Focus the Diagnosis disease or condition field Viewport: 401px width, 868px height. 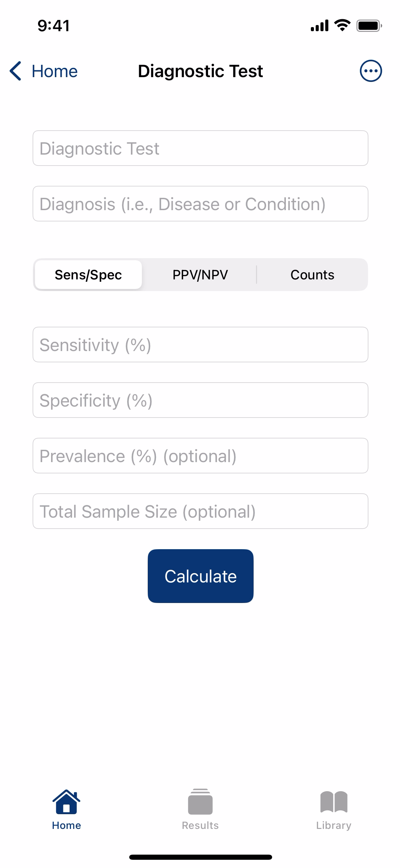[200, 204]
